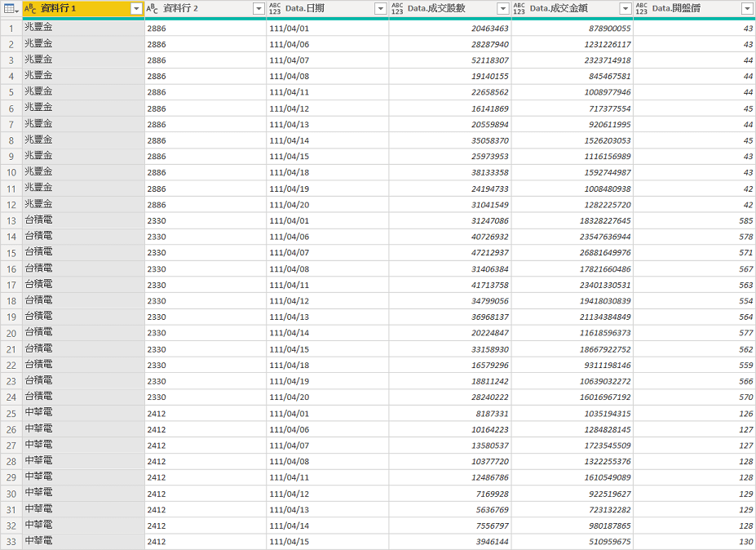This screenshot has width=756, height=550.
Task: Click the type icon of Data.成交金額 column
Action: point(519,8)
